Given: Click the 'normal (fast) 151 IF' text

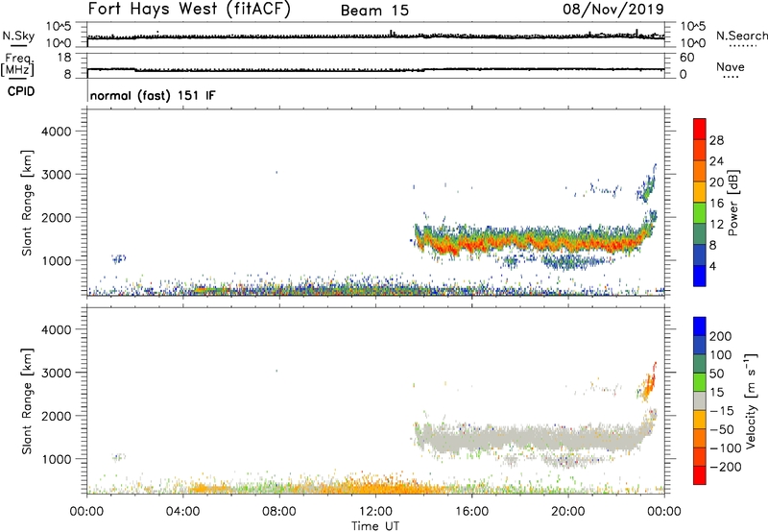Looking at the screenshot, I should pyautogui.click(x=153, y=95).
